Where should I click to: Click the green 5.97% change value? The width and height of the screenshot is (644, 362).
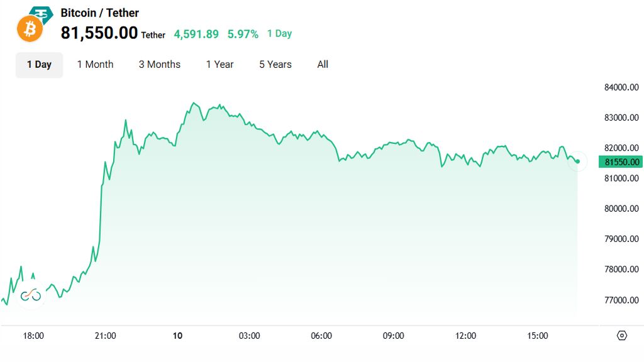243,34
